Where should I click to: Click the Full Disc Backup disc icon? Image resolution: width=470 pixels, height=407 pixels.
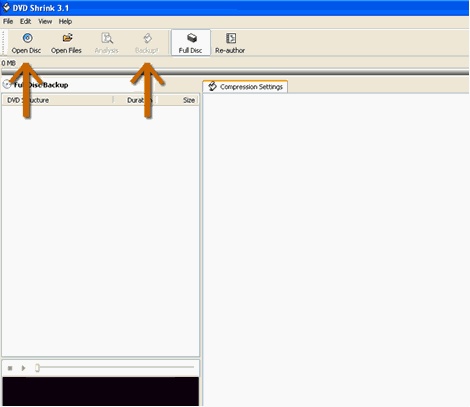(7, 84)
